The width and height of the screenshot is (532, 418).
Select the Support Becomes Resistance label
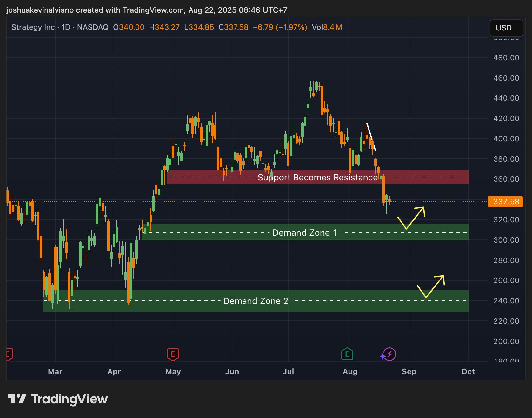[318, 177]
